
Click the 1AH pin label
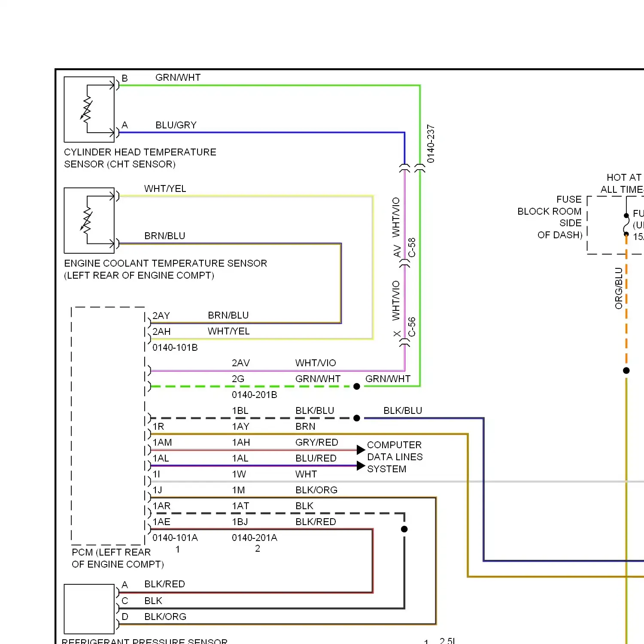[x=241, y=442]
